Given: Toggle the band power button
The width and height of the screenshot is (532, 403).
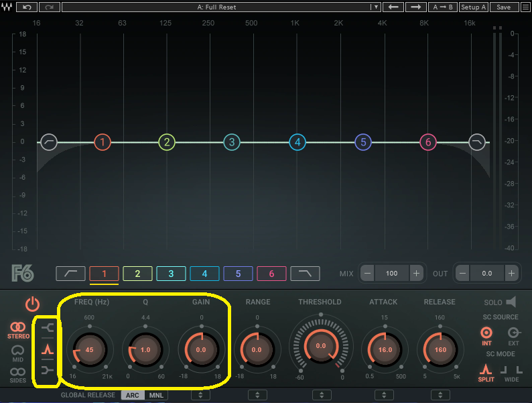Looking at the screenshot, I should click(x=32, y=304).
